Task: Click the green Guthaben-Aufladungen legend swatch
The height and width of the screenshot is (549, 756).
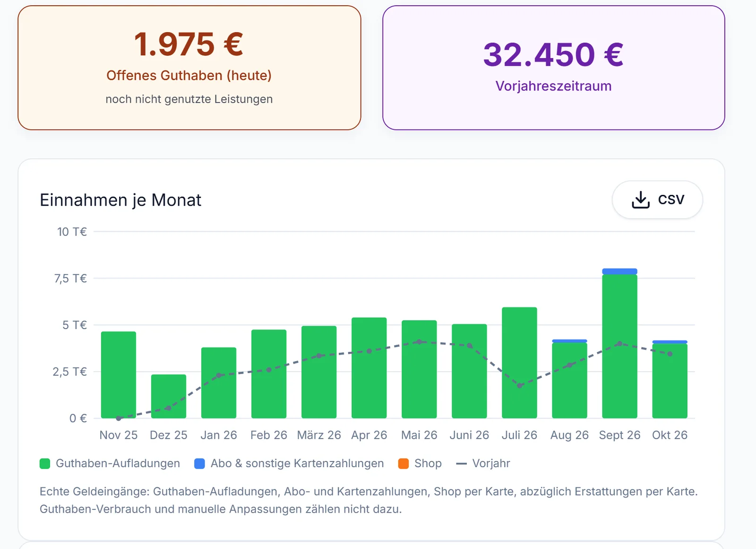Action: pyautogui.click(x=45, y=463)
